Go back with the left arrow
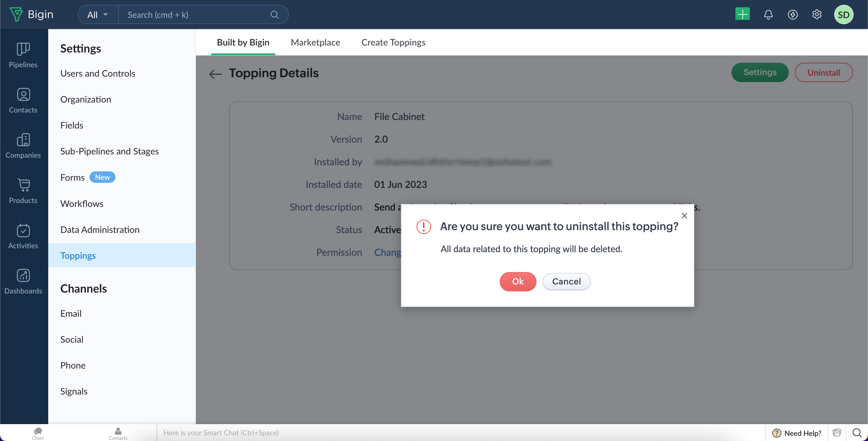The image size is (868, 441). coord(215,74)
